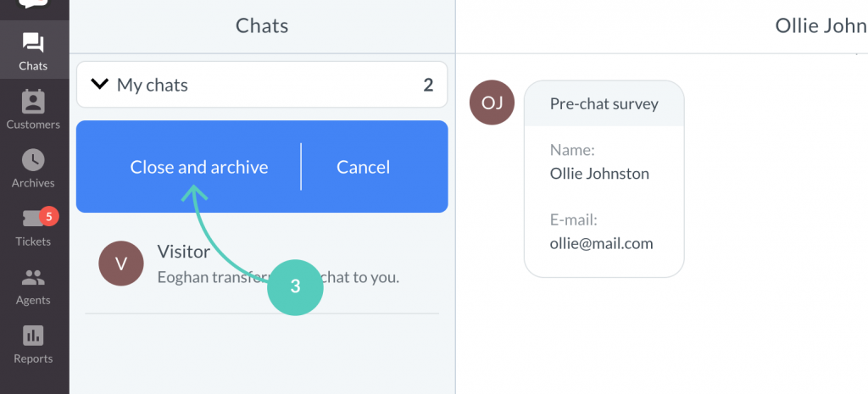Click the Pre-chat survey header

[x=604, y=103]
